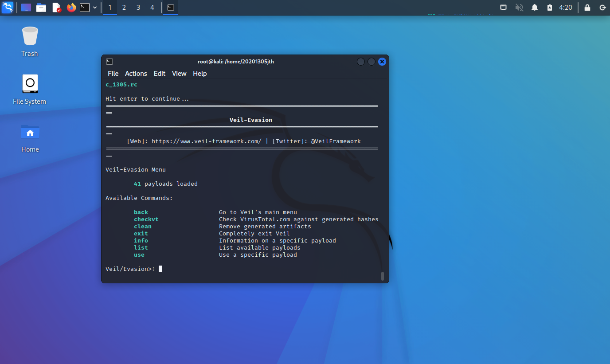610x364 pixels.
Task: Launch Firefox from the top panel
Action: coord(71,8)
